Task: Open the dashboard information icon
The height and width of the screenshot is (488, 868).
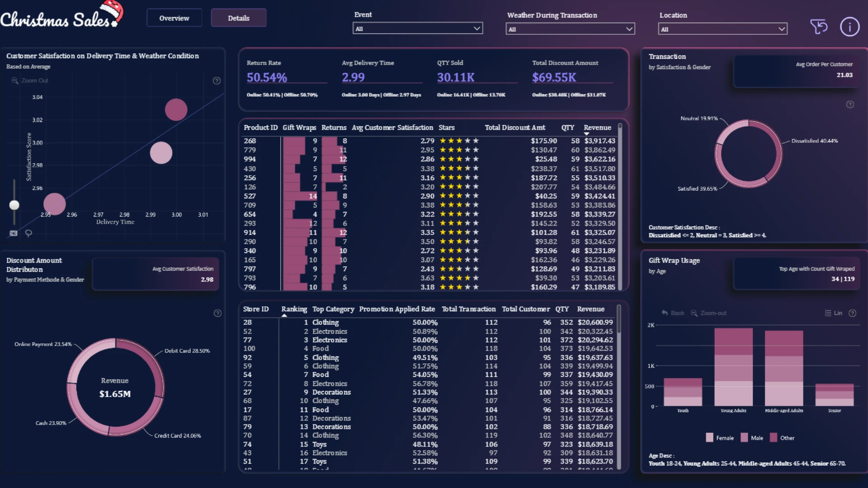Action: click(x=849, y=27)
